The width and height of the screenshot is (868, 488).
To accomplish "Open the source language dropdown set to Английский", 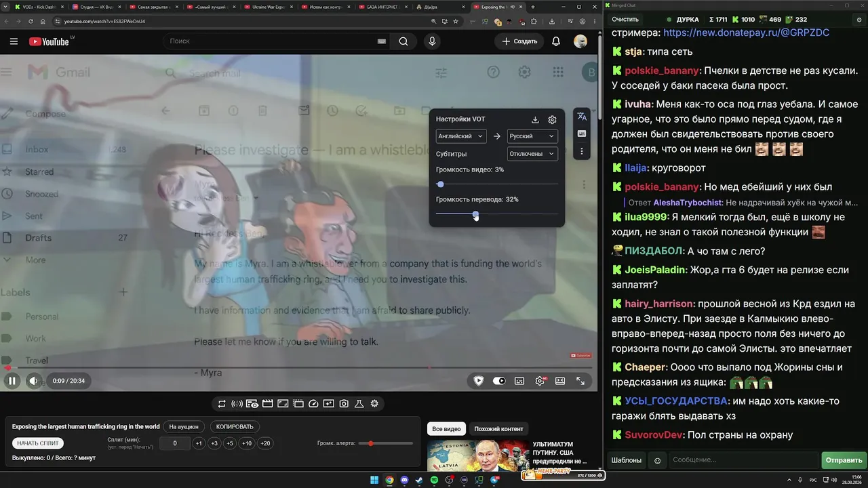I will click(x=461, y=136).
